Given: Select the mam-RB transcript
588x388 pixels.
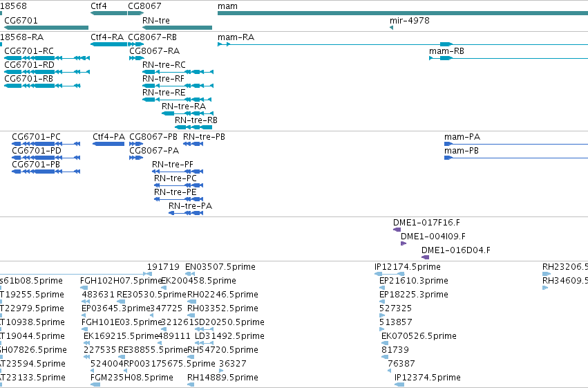Looking at the screenshot, I should tap(509, 58).
